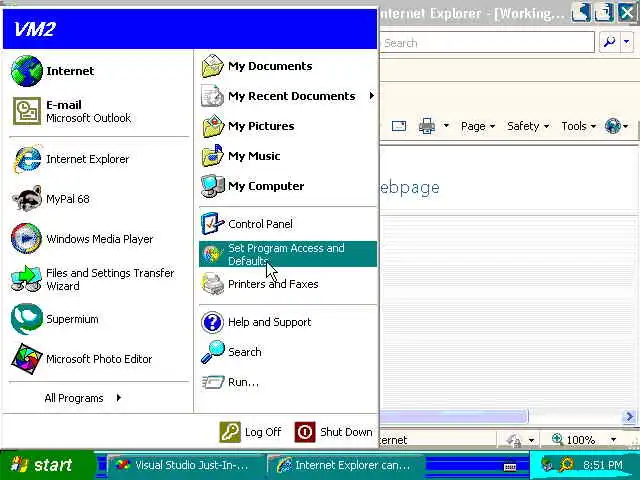Image resolution: width=640 pixels, height=480 pixels.
Task: Click the Read Mail envelope toolbar icon
Action: (x=399, y=126)
